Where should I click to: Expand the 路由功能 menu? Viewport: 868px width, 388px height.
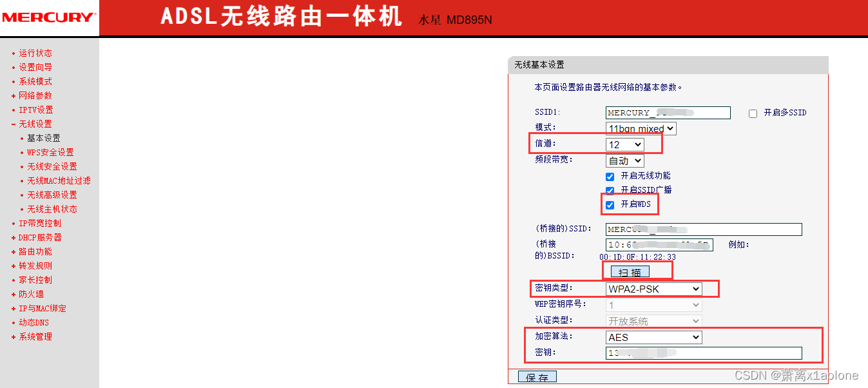click(x=35, y=251)
